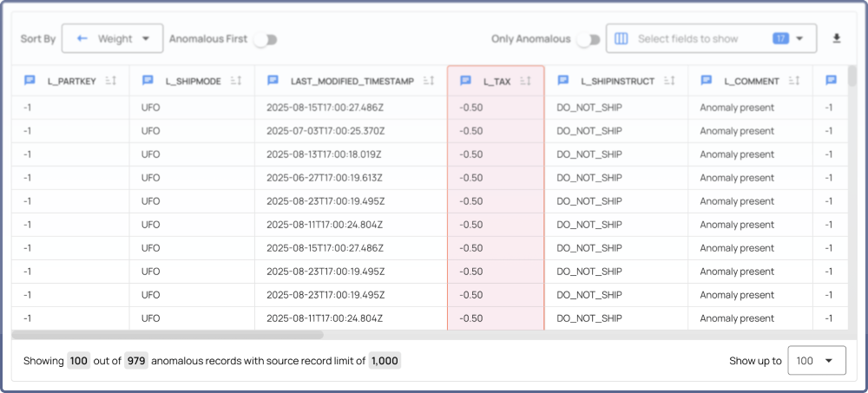Click the 979 anomalous records count

[x=135, y=361]
